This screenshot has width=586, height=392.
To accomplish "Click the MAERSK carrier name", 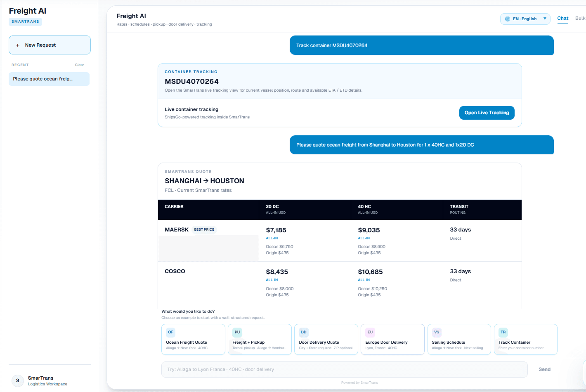I will pos(177,229).
